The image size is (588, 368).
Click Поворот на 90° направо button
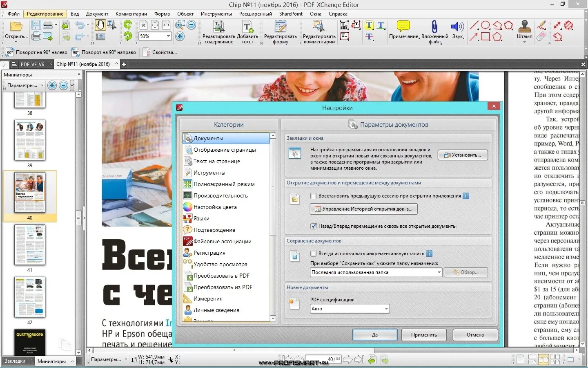point(104,52)
